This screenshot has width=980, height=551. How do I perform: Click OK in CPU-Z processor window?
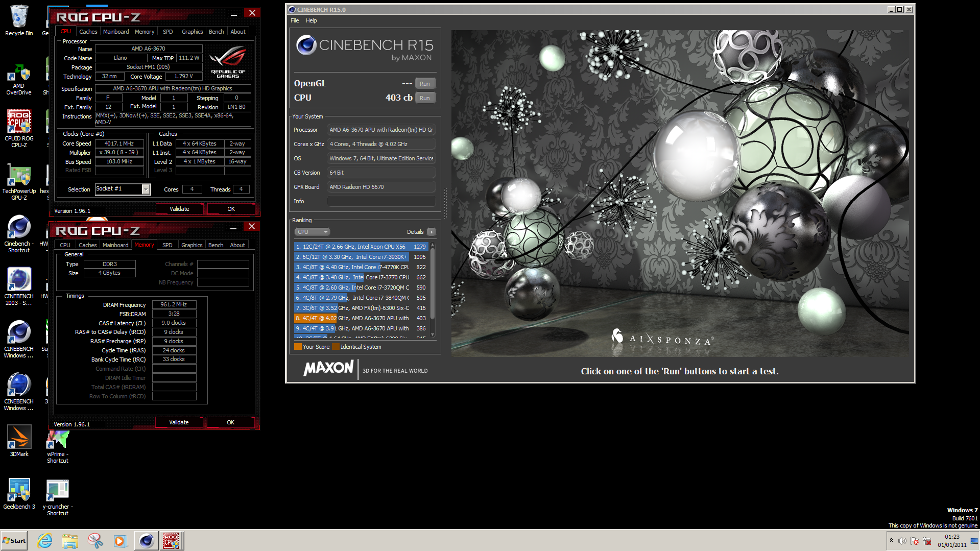click(x=231, y=209)
